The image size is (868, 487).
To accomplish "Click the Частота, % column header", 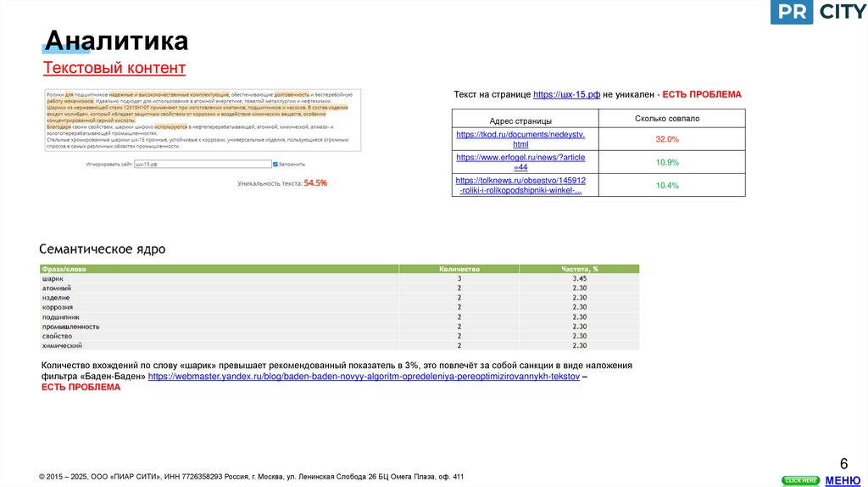I will click(580, 269).
